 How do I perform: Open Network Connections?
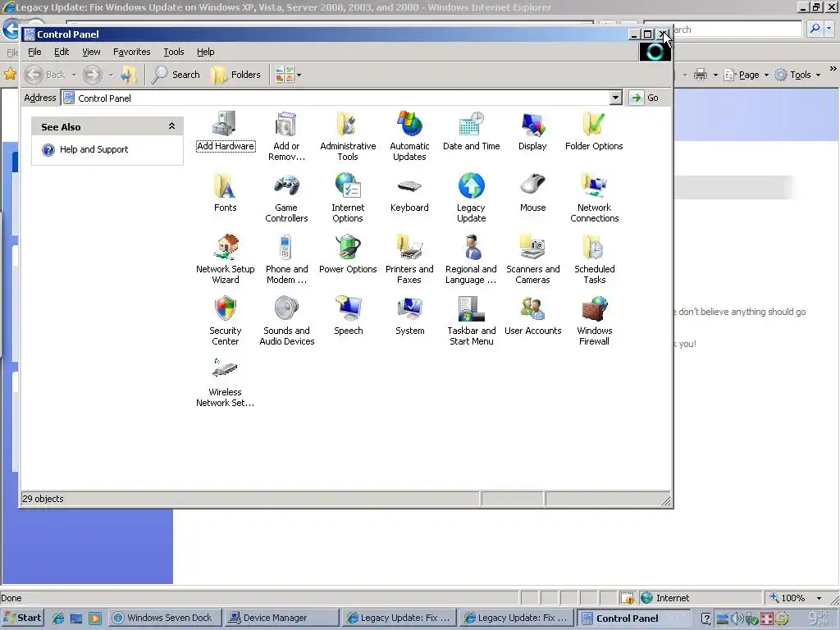pyautogui.click(x=594, y=198)
